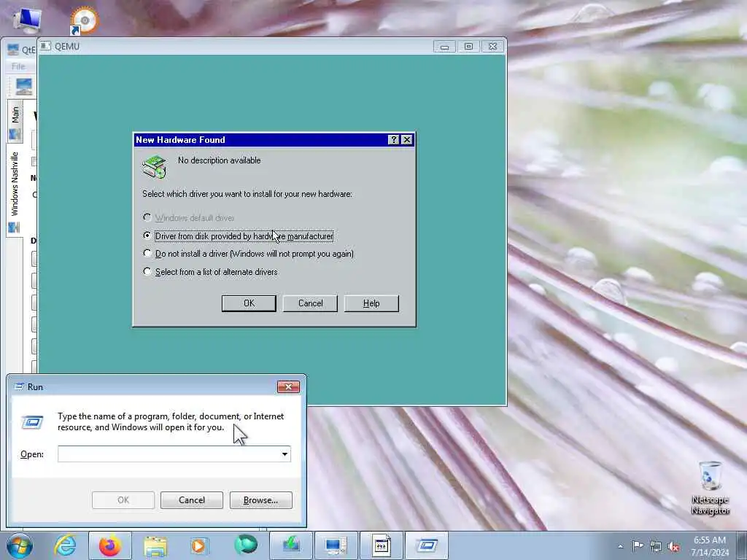Open Firefox from the taskbar

(x=110, y=545)
